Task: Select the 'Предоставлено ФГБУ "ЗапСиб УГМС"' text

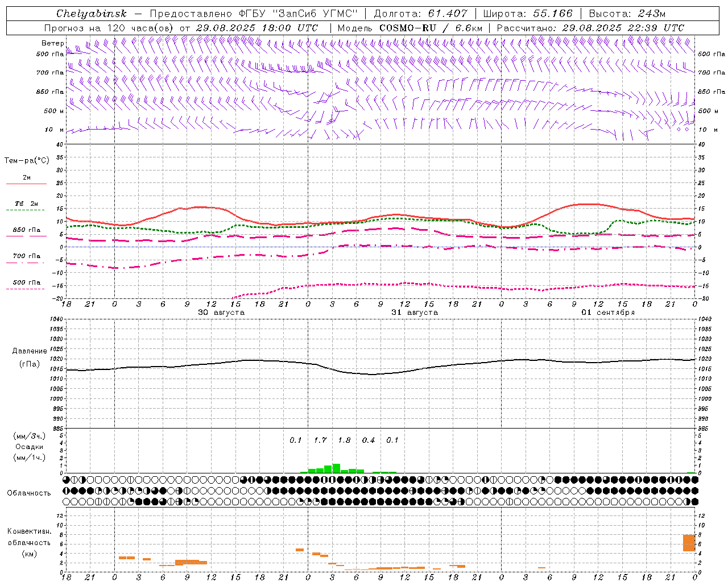Action: [x=254, y=14]
